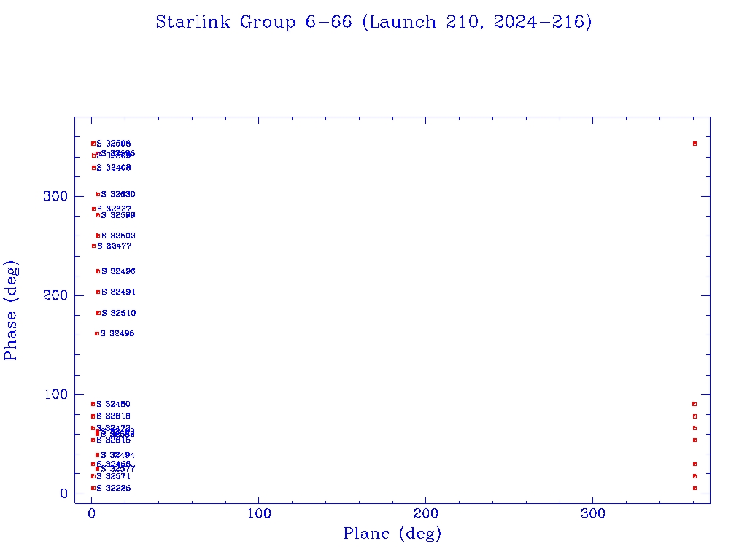
Task: Select the 'Phase (deg)' axis label
Action: click(11, 311)
